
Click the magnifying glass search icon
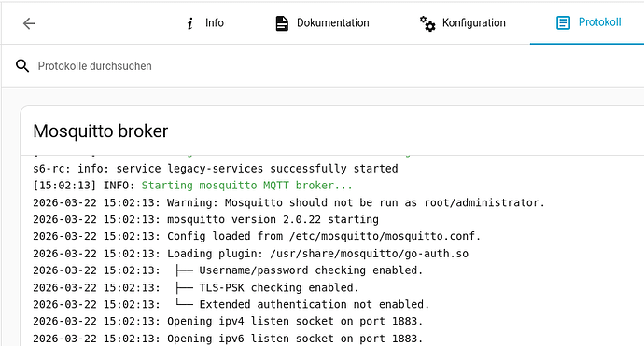[22, 65]
